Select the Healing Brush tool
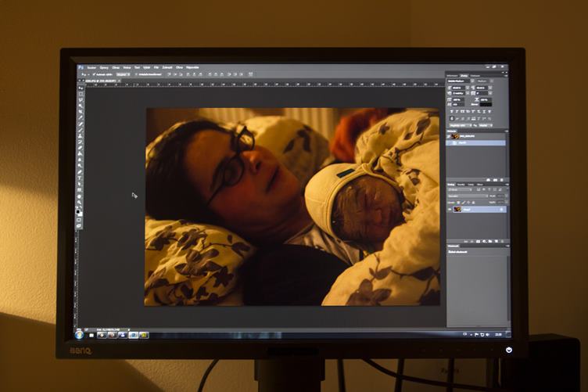The width and height of the screenshot is (588, 392). [81, 124]
